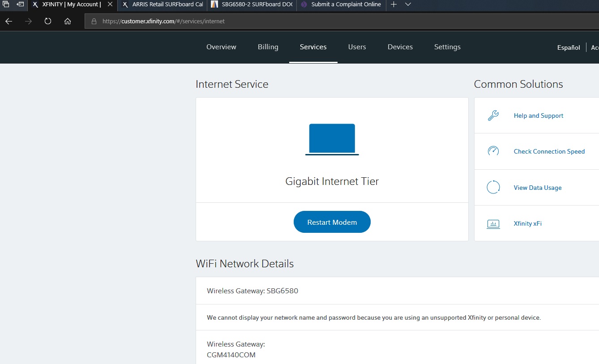This screenshot has width=599, height=364.
Task: Click the browser refresh icon
Action: point(48,21)
